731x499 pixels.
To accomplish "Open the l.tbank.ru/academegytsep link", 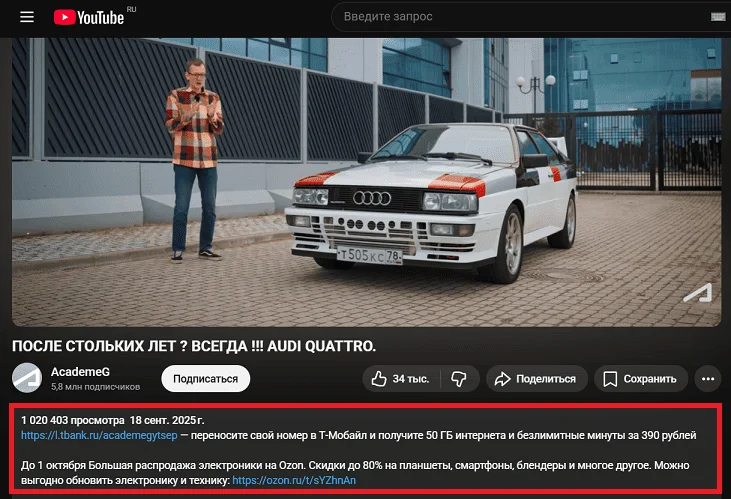I will [x=99, y=435].
